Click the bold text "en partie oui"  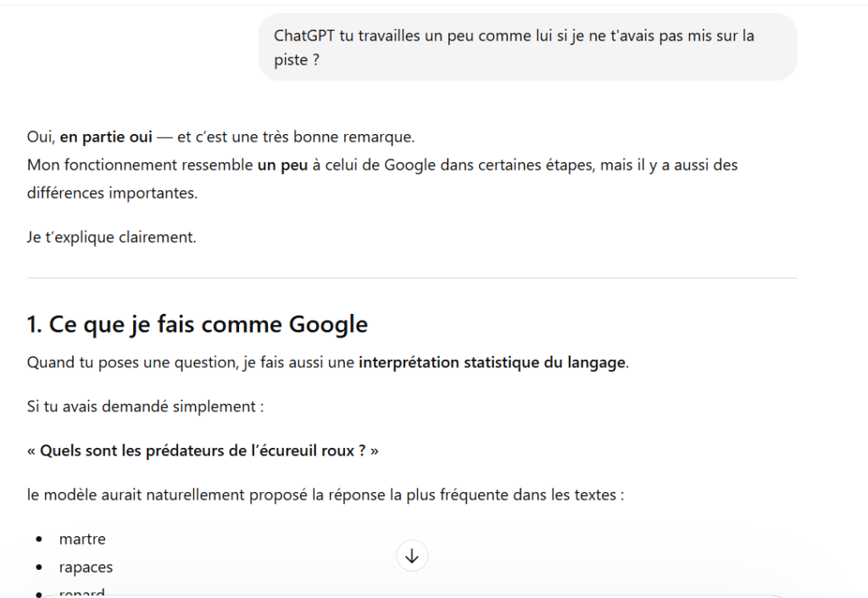106,137
